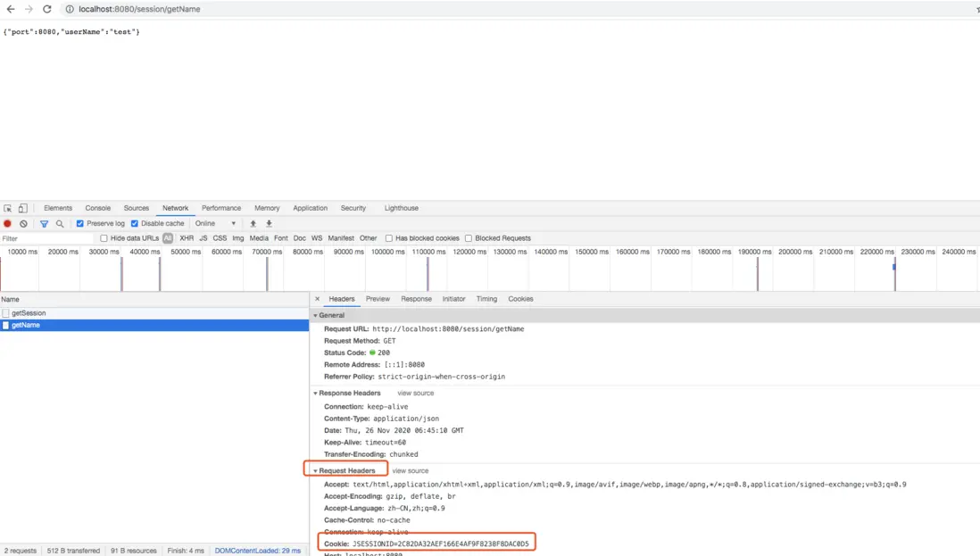980x556 pixels.
Task: Toggle Disable cache checkbox
Action: pos(135,224)
